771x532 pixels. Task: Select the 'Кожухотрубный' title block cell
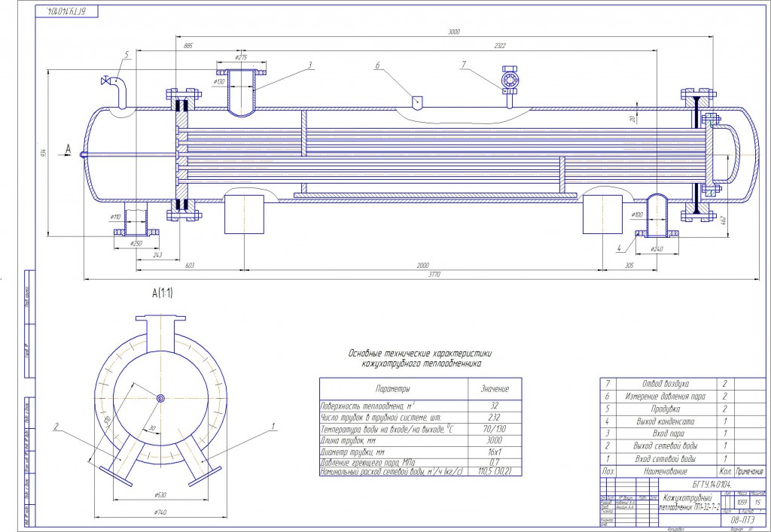(x=690, y=502)
